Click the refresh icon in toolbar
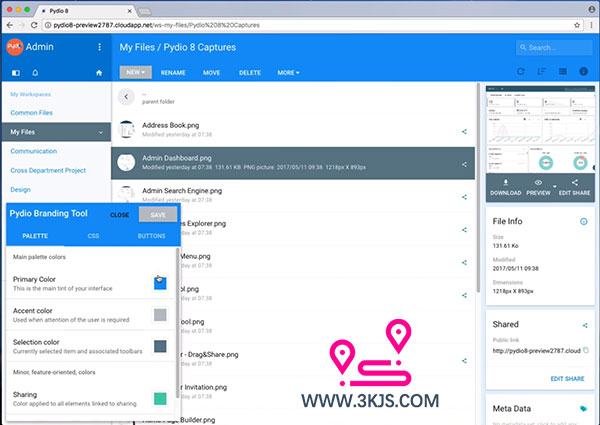This screenshot has width=600, height=425. [x=520, y=72]
